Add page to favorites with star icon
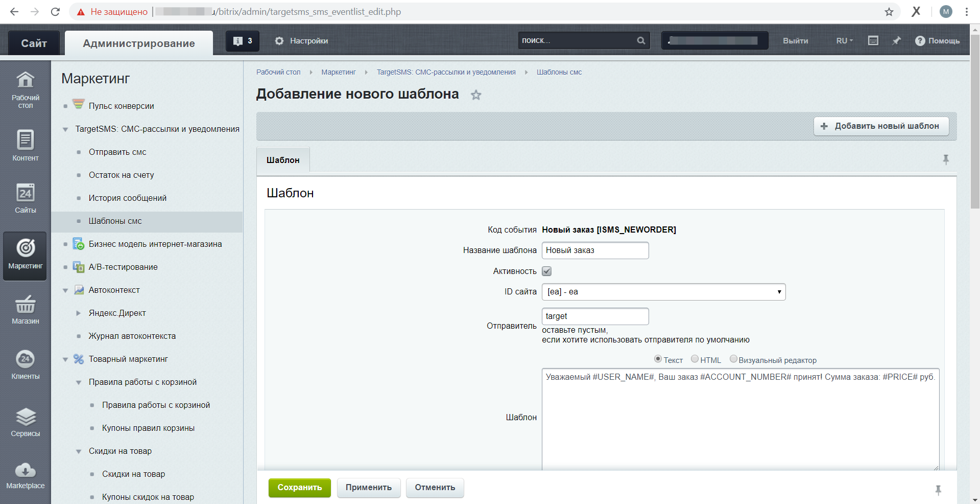Screen dimensions: 980x504 click(x=476, y=95)
